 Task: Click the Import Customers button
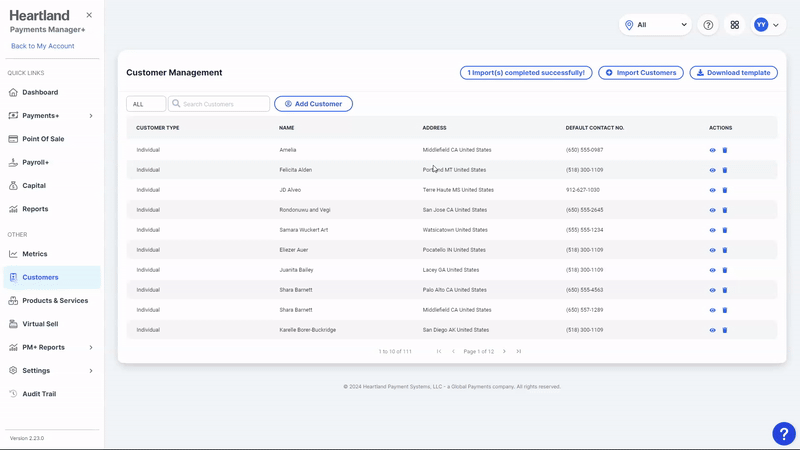coord(641,73)
